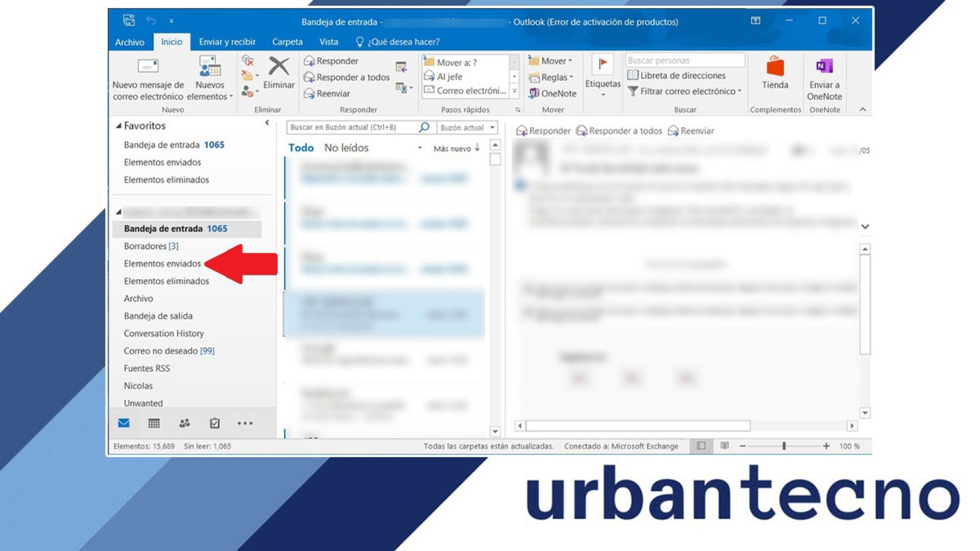The width and height of the screenshot is (980, 551).
Task: Switch to Calendar view in the navigation bar
Action: pyautogui.click(x=154, y=423)
